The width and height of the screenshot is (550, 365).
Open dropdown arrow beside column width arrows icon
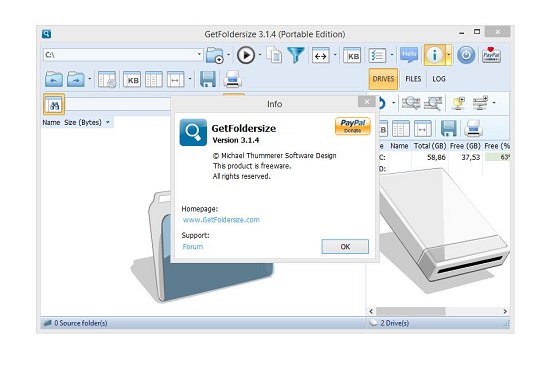click(335, 55)
